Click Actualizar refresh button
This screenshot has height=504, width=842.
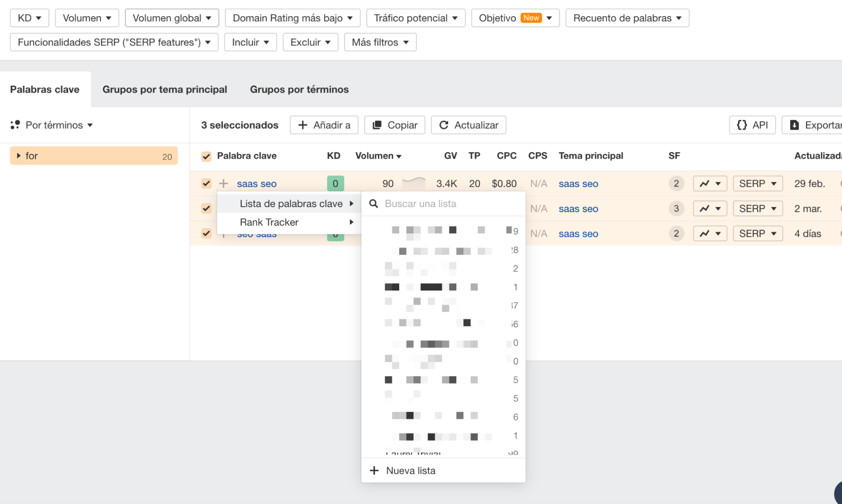(x=468, y=125)
